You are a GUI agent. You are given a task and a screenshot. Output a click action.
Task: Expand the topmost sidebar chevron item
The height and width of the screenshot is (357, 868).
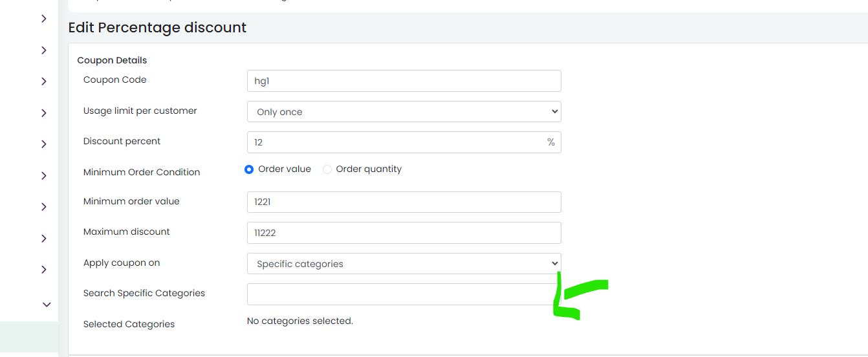44,19
